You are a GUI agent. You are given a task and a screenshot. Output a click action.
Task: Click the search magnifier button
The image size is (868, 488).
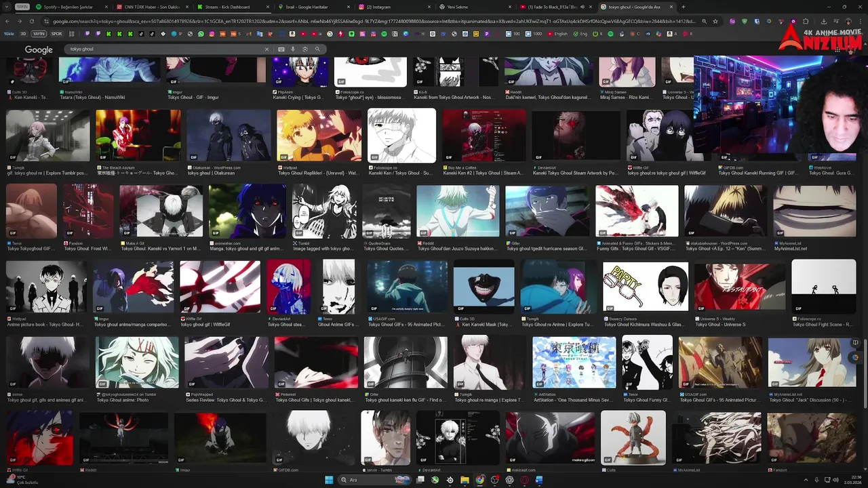click(317, 49)
